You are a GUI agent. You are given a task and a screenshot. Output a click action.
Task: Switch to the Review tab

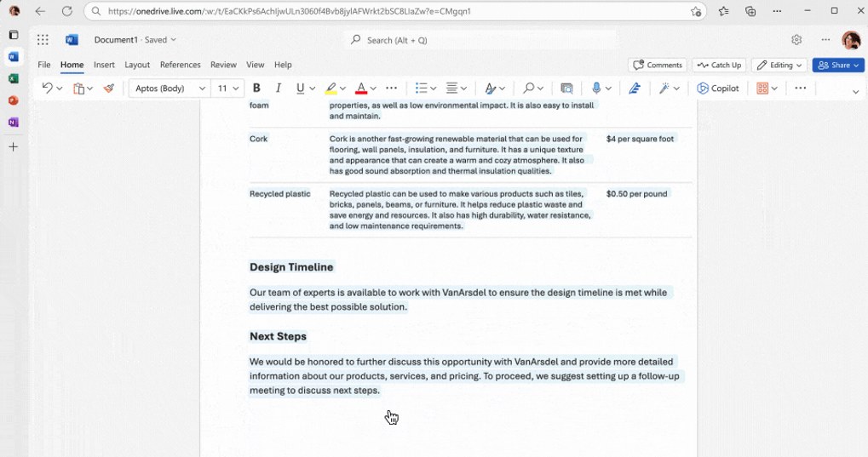click(x=223, y=65)
